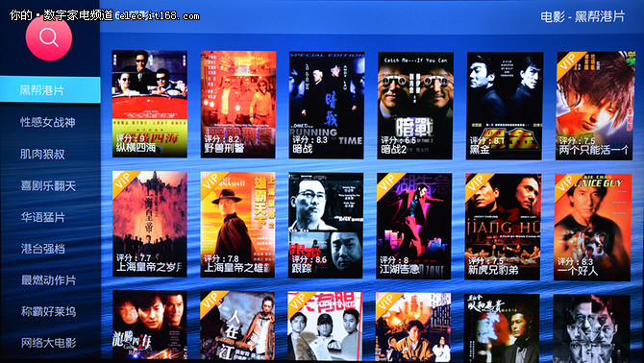The image size is (644, 363).
Task: Select the 黑帮港片 category
Action: (x=50, y=90)
